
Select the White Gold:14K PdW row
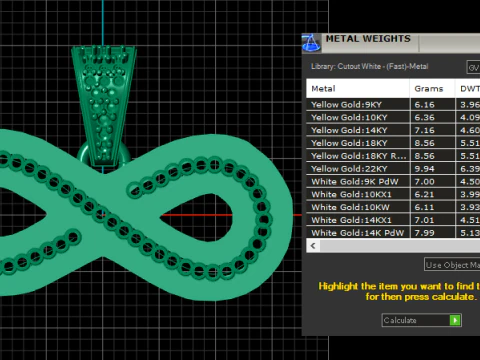(x=393, y=232)
